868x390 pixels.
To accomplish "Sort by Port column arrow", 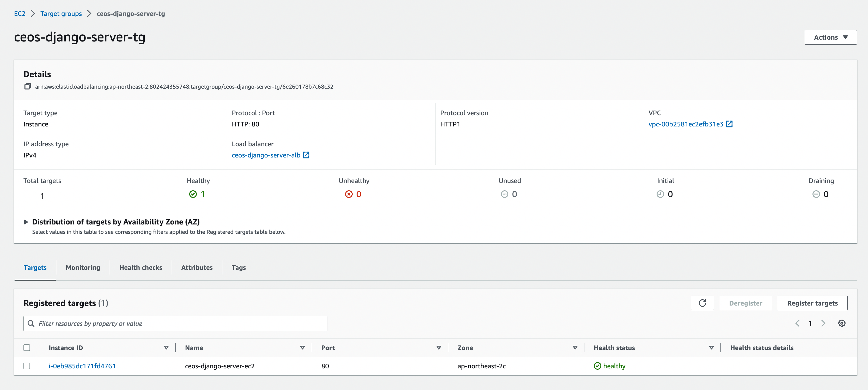I will pos(439,348).
